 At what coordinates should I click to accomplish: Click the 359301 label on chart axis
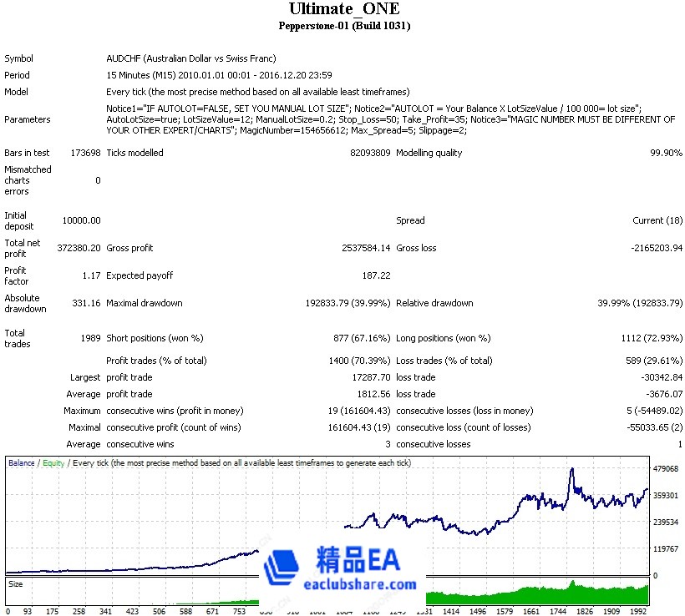tap(667, 496)
